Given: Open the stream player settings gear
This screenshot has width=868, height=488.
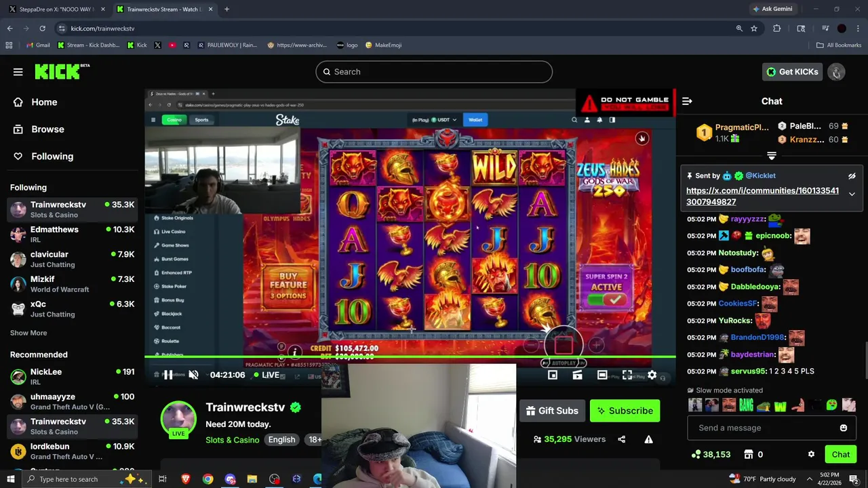Looking at the screenshot, I should click(652, 375).
